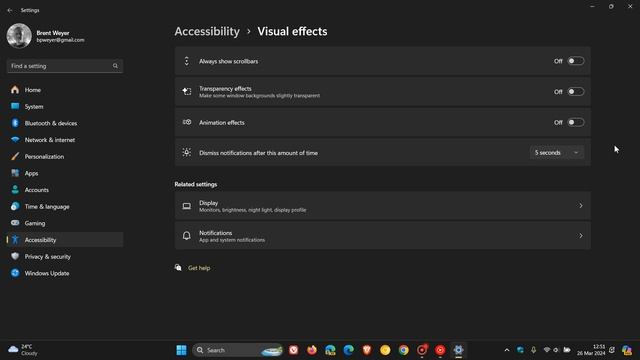Open Vivaldi browser from the taskbar
The image size is (640, 360).
293,350
